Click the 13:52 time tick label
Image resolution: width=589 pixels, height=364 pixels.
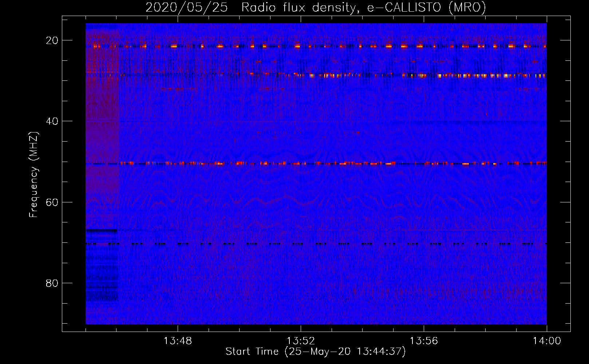301,341
